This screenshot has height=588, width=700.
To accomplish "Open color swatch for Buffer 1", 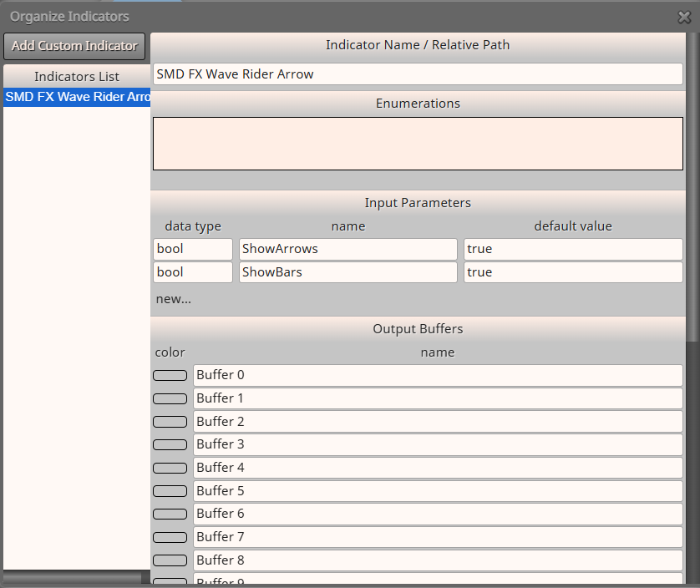I will click(170, 398).
